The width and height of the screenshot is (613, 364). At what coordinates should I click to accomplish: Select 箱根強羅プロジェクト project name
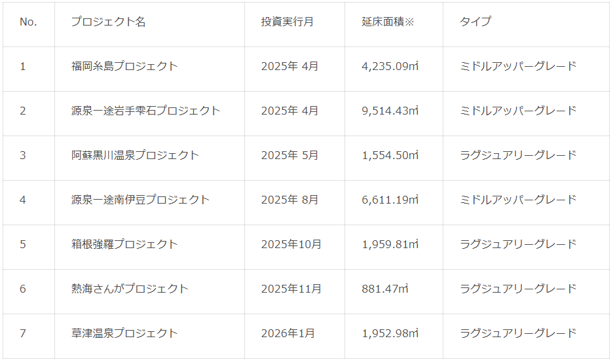tap(124, 244)
